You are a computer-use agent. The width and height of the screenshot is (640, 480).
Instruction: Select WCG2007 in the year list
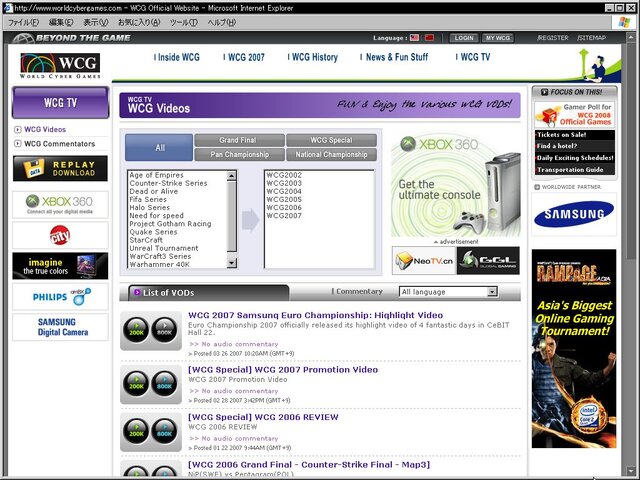click(284, 216)
